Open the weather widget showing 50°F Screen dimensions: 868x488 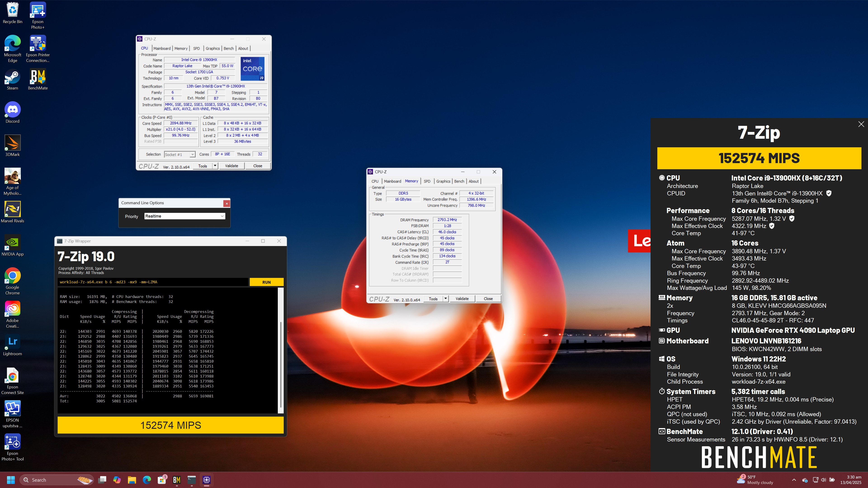tap(755, 480)
